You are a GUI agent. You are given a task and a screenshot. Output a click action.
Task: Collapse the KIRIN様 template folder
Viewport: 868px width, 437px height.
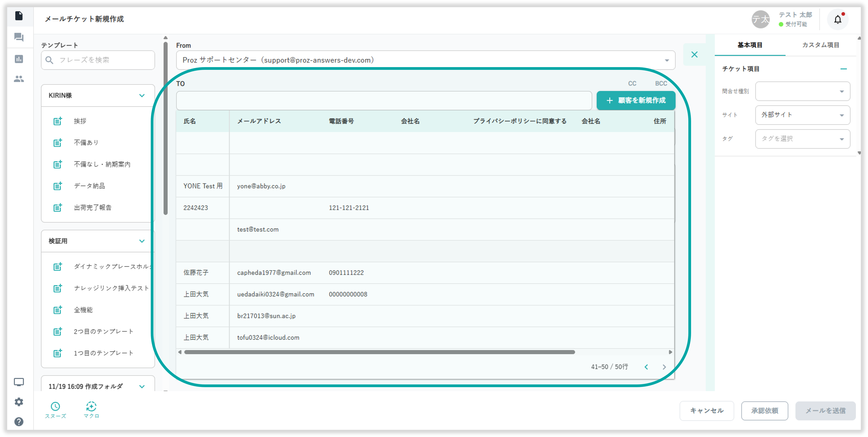click(142, 95)
